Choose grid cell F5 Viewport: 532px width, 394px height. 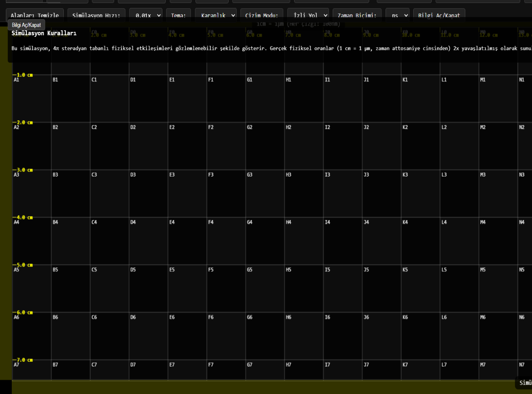click(226, 289)
